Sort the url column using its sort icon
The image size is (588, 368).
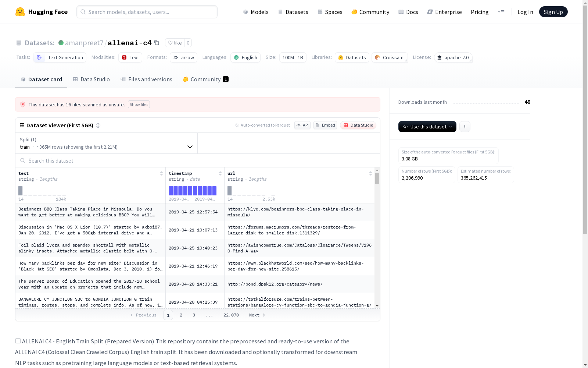[370, 173]
